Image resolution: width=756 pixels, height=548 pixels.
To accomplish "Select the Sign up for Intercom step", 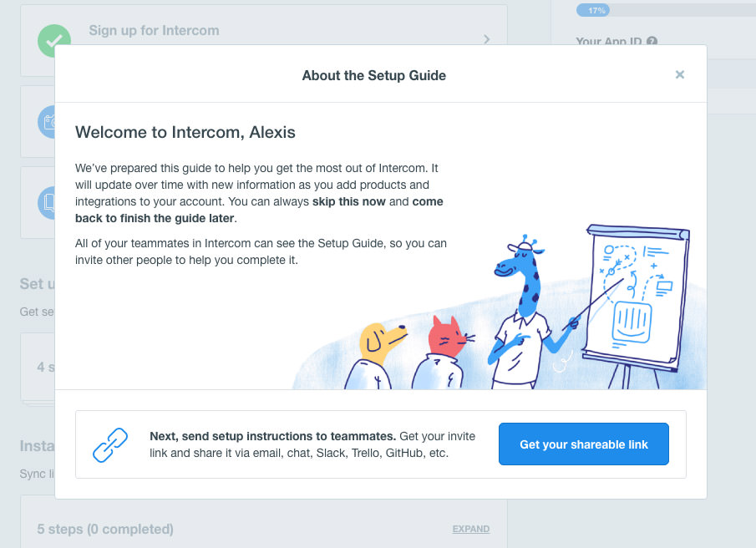I will (x=154, y=31).
